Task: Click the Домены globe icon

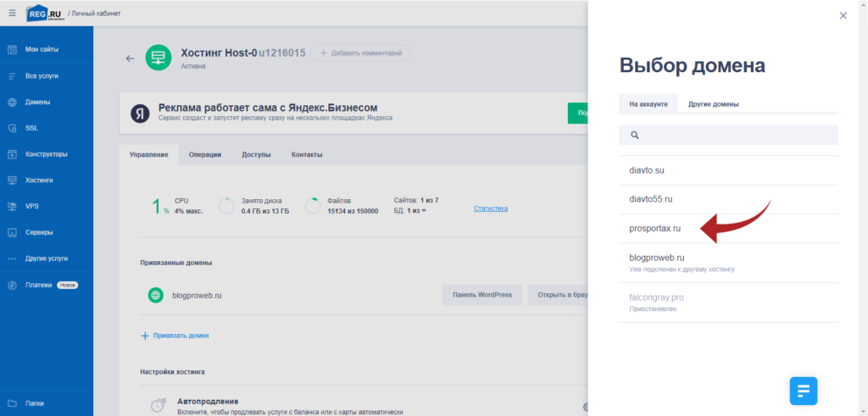Action: [x=12, y=103]
